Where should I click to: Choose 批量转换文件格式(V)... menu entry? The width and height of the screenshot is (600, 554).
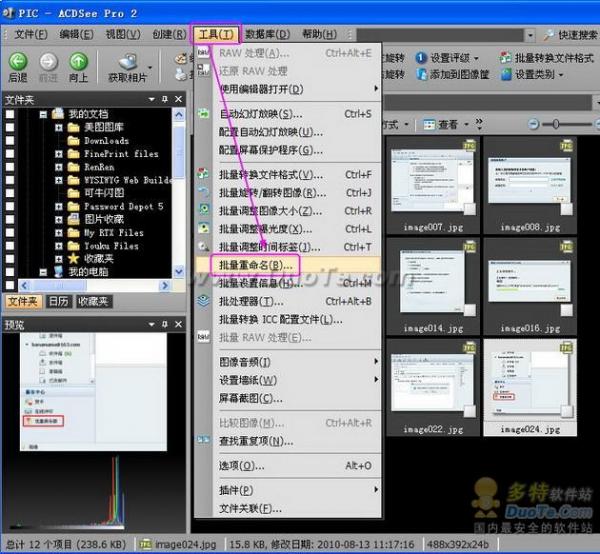(288, 175)
